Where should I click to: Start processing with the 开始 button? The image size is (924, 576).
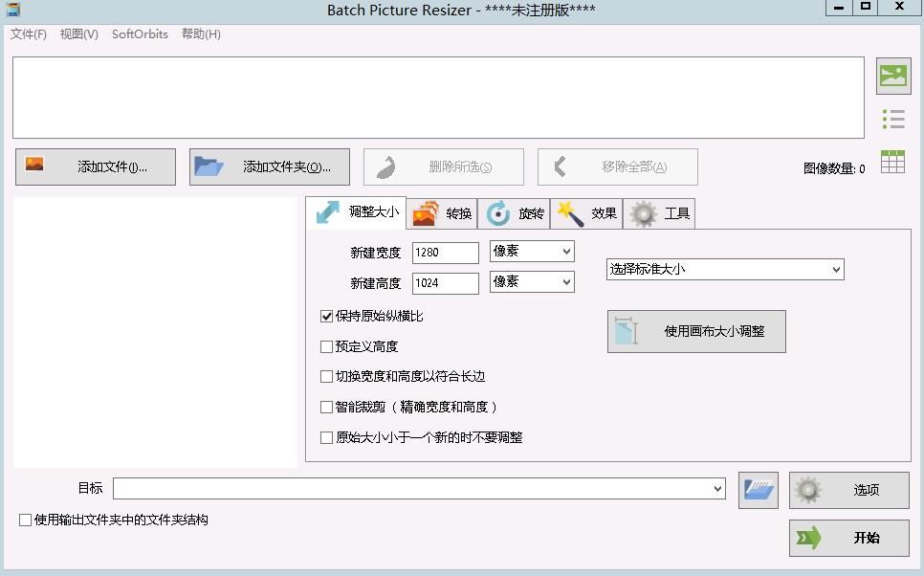tap(849, 538)
